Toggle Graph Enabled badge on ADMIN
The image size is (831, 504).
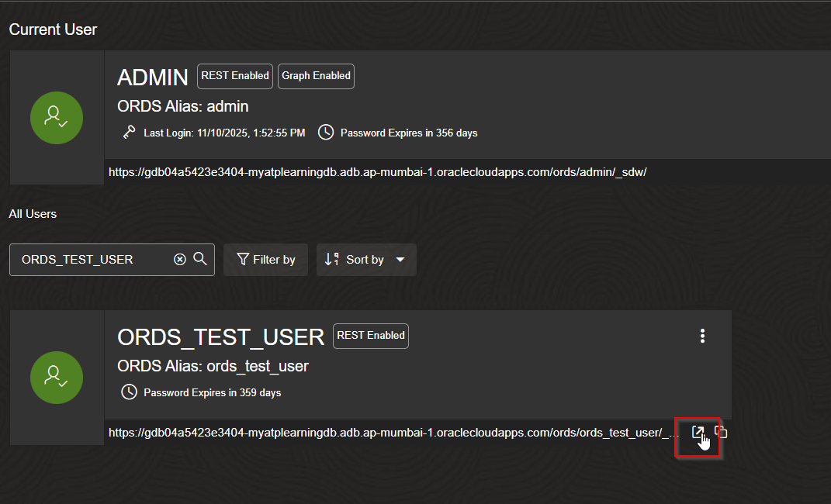point(315,76)
